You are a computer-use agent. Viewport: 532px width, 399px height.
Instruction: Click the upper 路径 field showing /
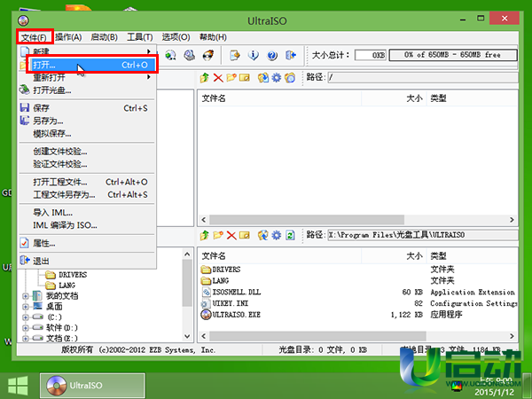pyautogui.click(x=422, y=77)
